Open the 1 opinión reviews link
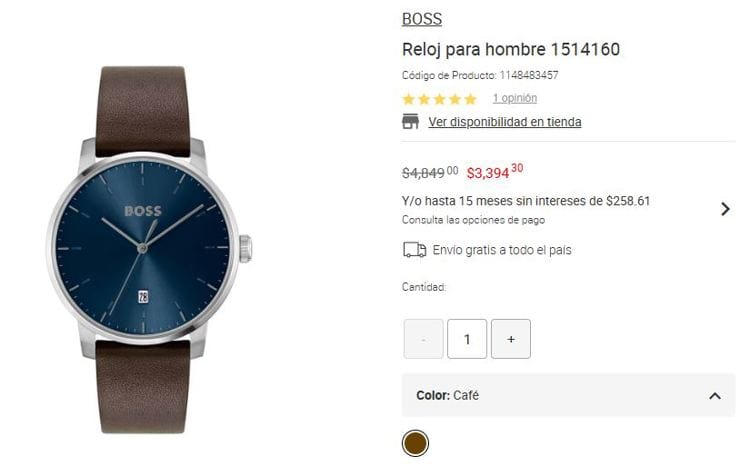Image resolution: width=750 pixels, height=466 pixels. coord(515,98)
